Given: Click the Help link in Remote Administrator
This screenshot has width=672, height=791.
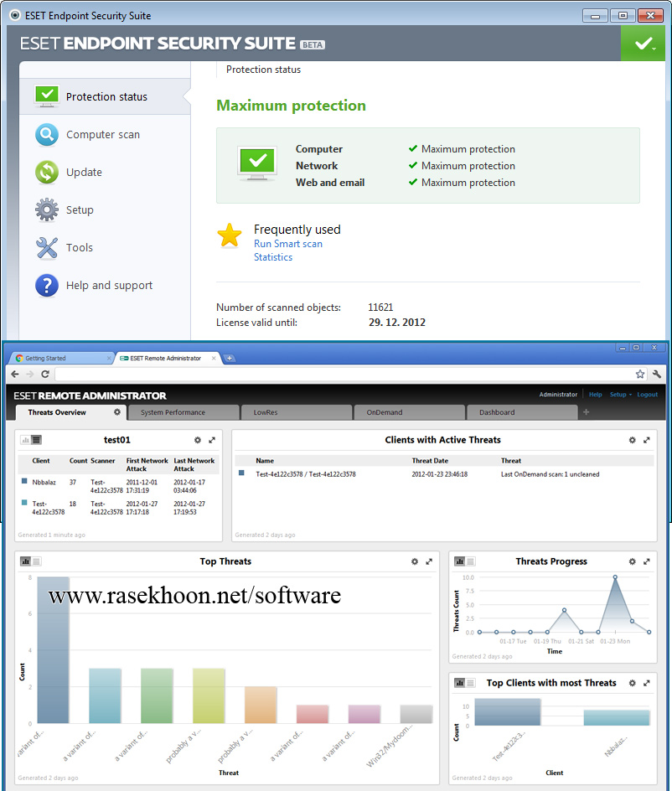Looking at the screenshot, I should point(595,395).
